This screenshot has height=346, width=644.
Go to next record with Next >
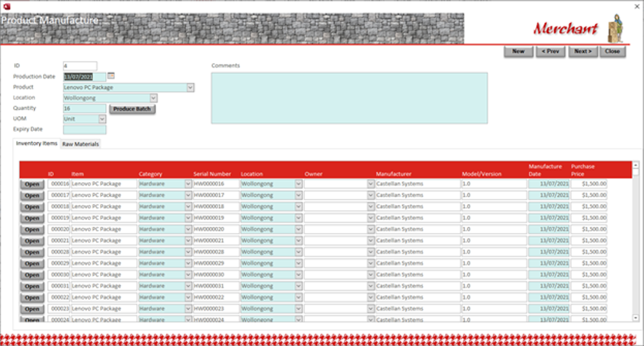[x=582, y=52]
